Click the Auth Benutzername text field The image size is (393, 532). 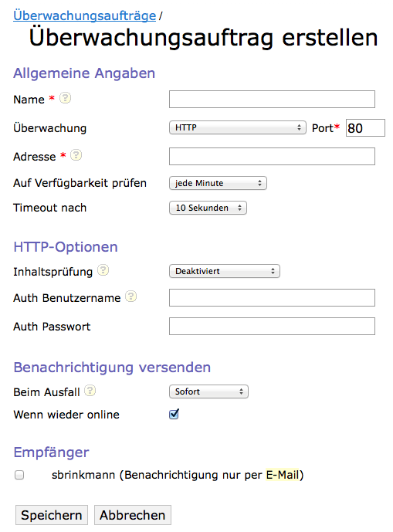coord(273,297)
